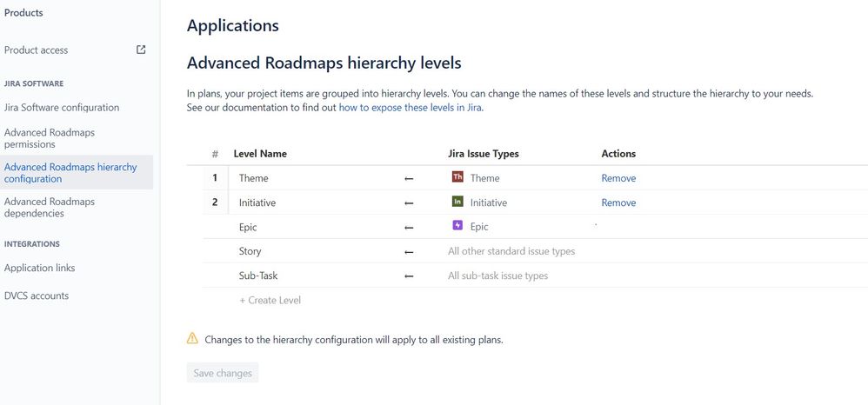Click the arrow icon in Sub-Task row

tap(409, 276)
